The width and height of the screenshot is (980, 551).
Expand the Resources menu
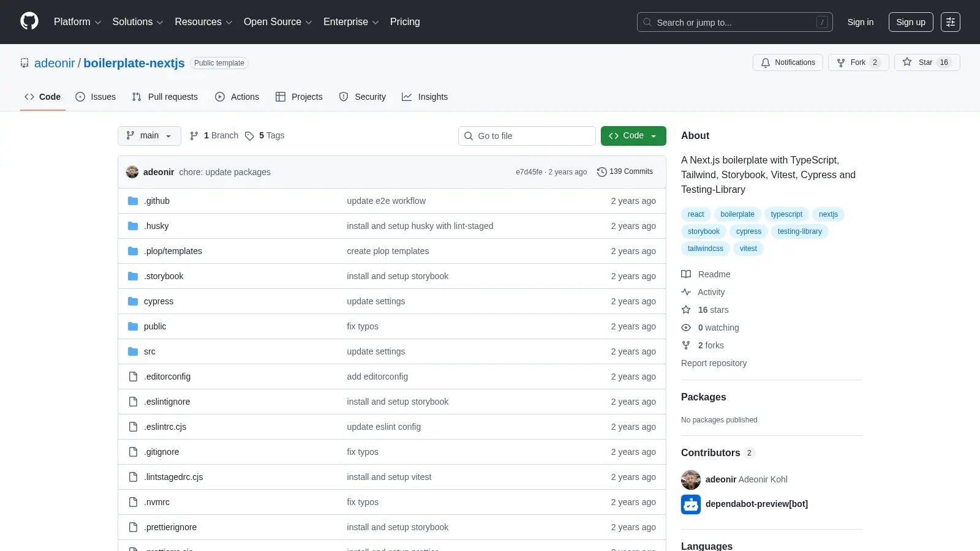pos(203,22)
